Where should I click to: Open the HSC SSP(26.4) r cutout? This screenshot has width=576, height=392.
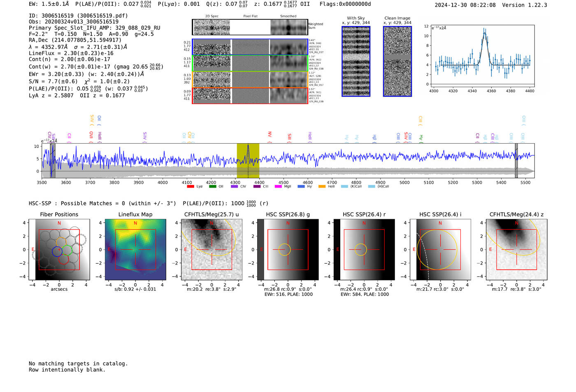coord(364,249)
